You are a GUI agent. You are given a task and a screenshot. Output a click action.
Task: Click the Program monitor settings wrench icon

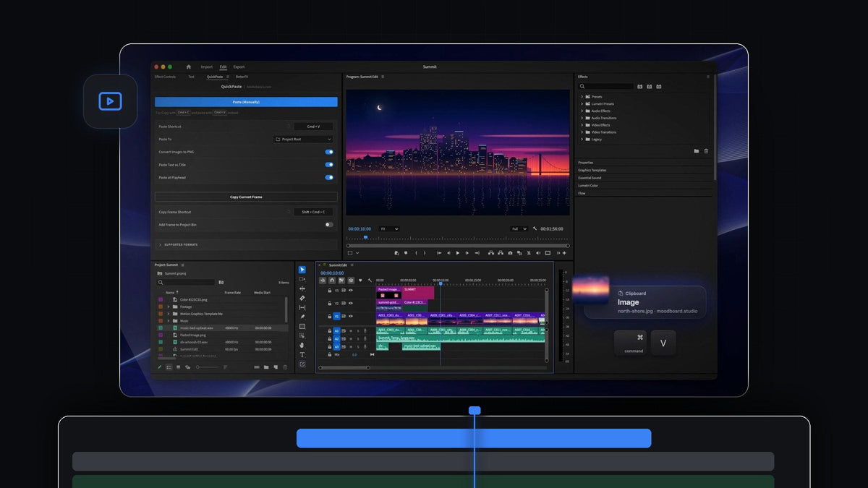coord(535,228)
